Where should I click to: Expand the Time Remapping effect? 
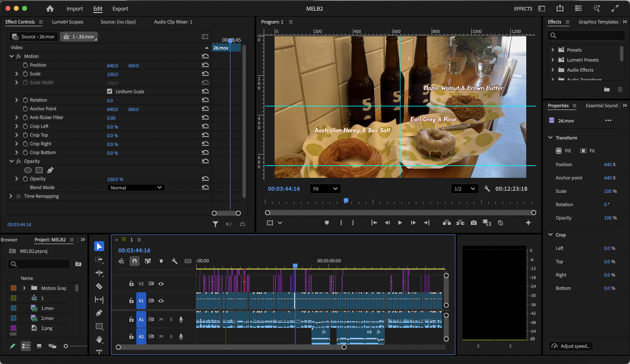(11, 196)
